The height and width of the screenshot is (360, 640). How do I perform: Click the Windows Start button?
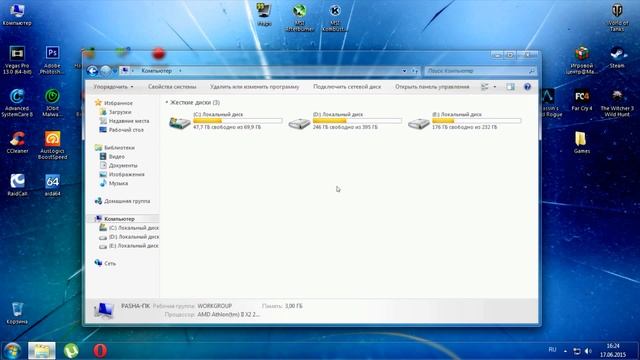(x=12, y=351)
